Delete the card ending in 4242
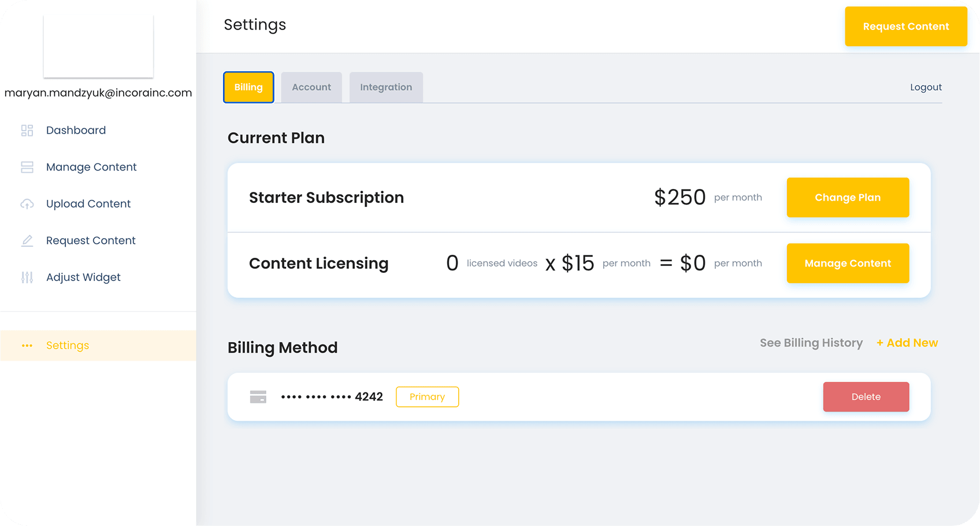980x526 pixels. (866, 397)
